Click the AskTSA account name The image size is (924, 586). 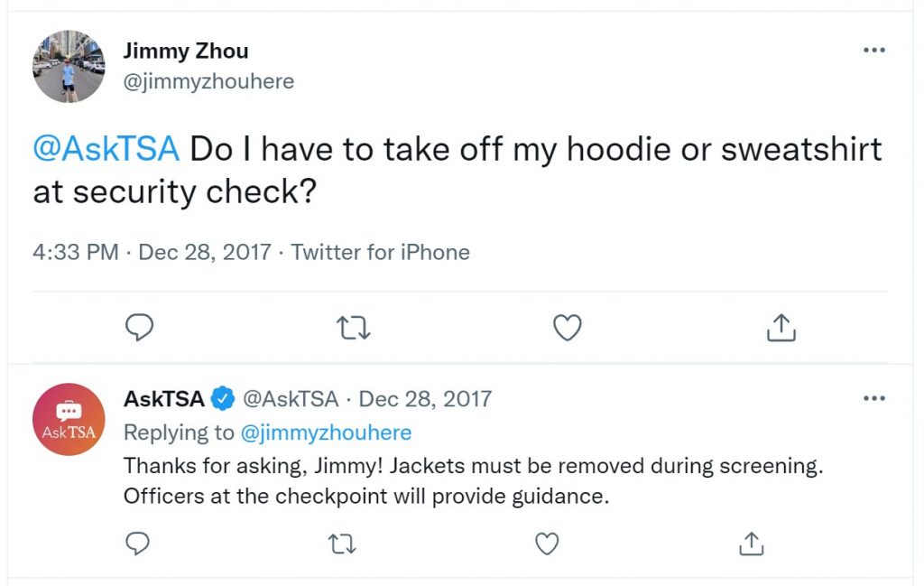[164, 399]
